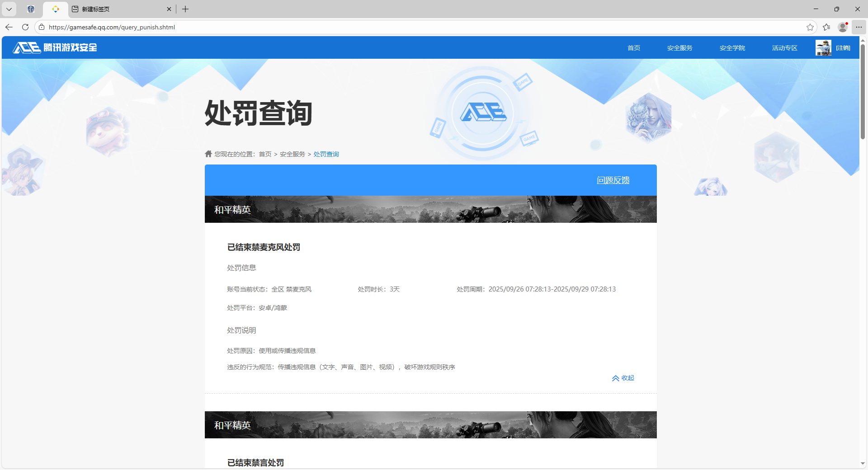
Task: Click the 问题反馈 feedback link
Action: [x=613, y=180]
